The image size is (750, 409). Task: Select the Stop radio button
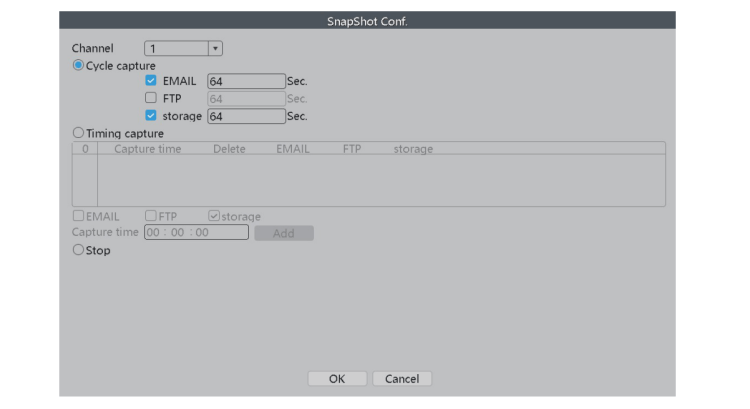pos(78,250)
